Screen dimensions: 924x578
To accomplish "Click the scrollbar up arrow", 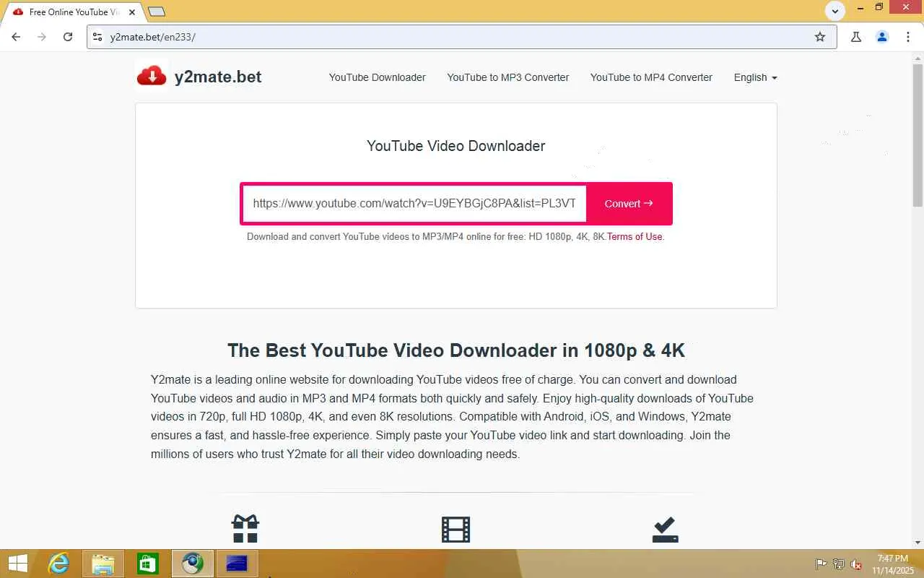I will click(918, 58).
